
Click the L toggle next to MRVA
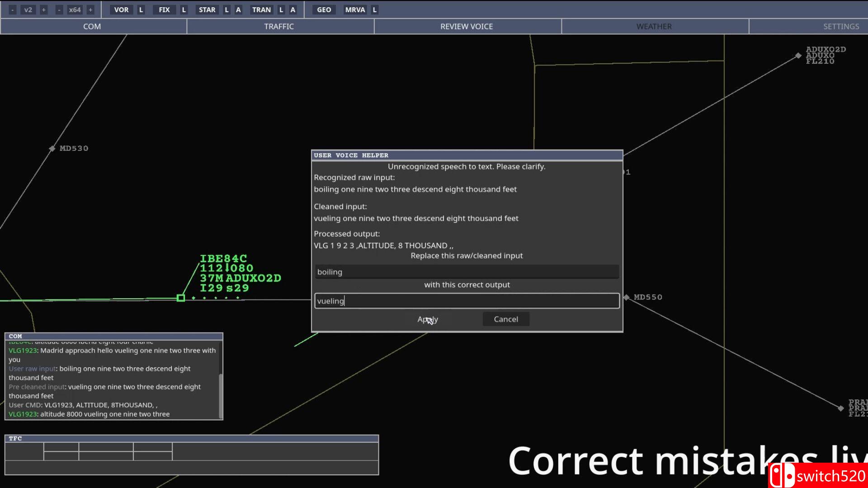[374, 9]
